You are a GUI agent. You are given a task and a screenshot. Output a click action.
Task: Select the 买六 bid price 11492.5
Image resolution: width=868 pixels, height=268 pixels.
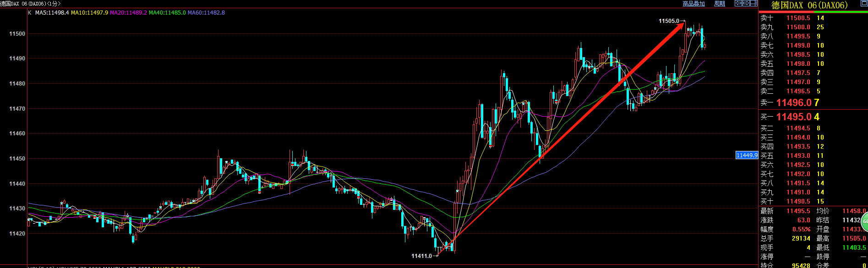pyautogui.click(x=798, y=165)
